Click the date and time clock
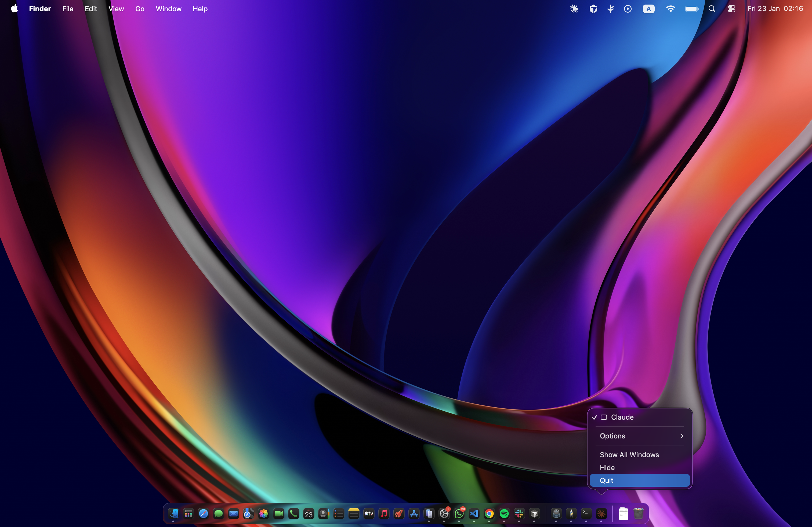 tap(775, 9)
